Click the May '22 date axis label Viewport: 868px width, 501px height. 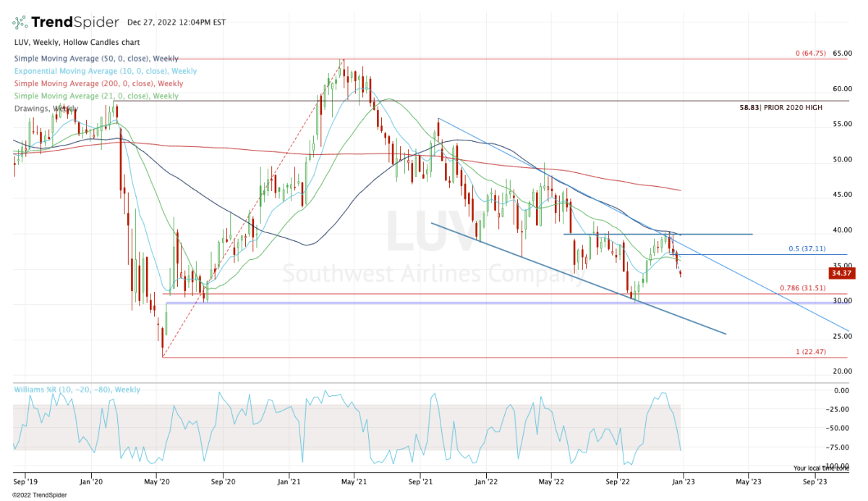coord(551,481)
